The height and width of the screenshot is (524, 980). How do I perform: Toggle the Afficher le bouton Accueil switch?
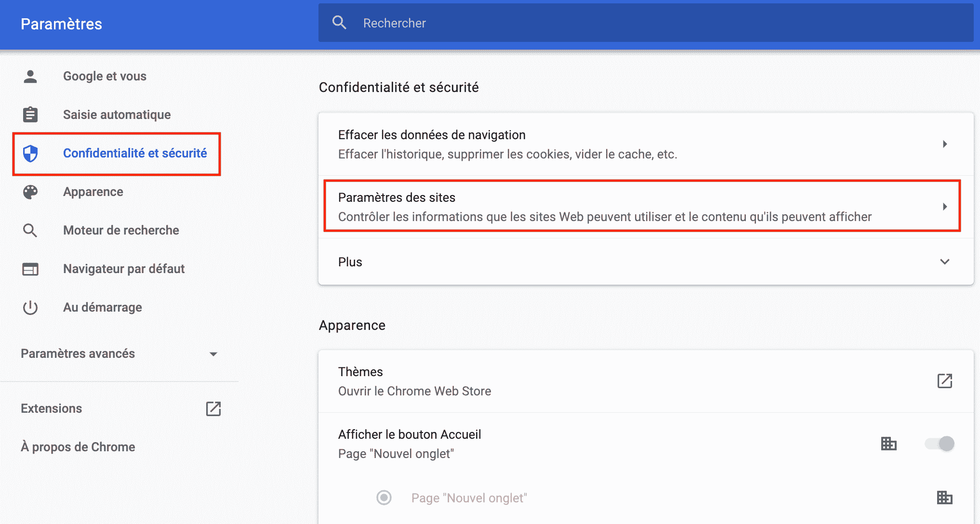pyautogui.click(x=940, y=444)
